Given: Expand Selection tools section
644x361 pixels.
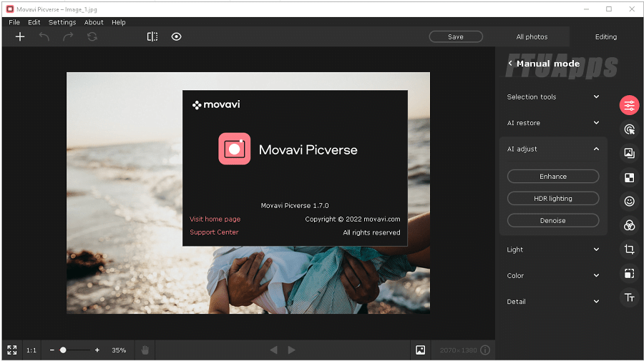Looking at the screenshot, I should [553, 97].
